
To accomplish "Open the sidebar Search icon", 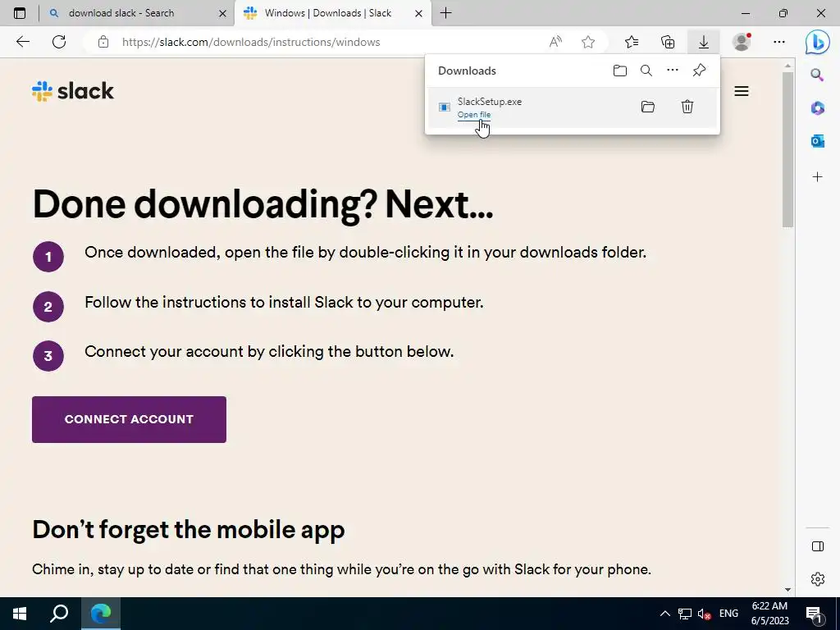I will pyautogui.click(x=817, y=75).
